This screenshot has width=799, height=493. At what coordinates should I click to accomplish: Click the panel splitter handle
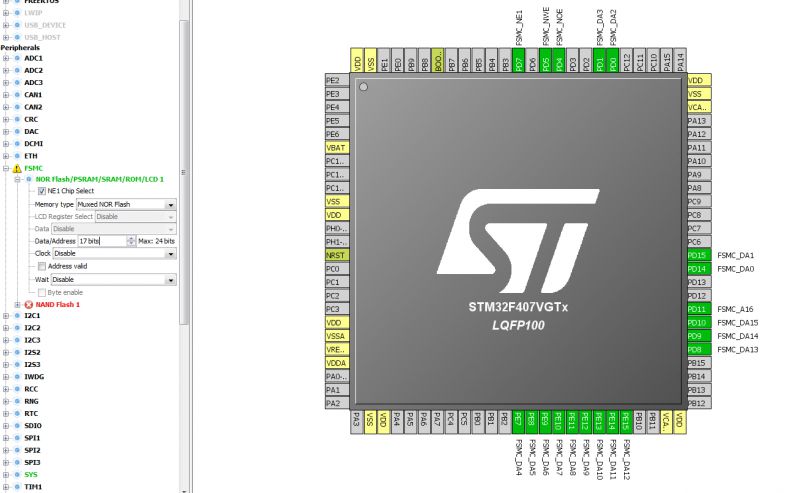click(191, 246)
